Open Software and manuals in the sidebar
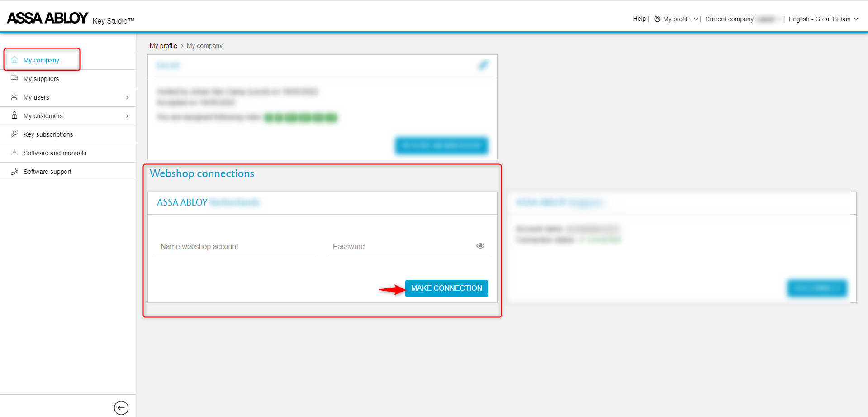Screen dimensions: 868x417 click(x=68, y=153)
